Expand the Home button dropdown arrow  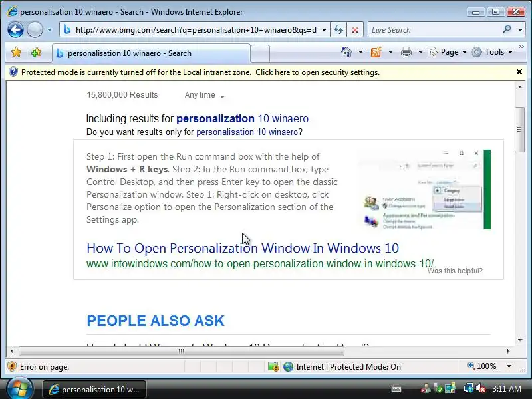point(360,52)
